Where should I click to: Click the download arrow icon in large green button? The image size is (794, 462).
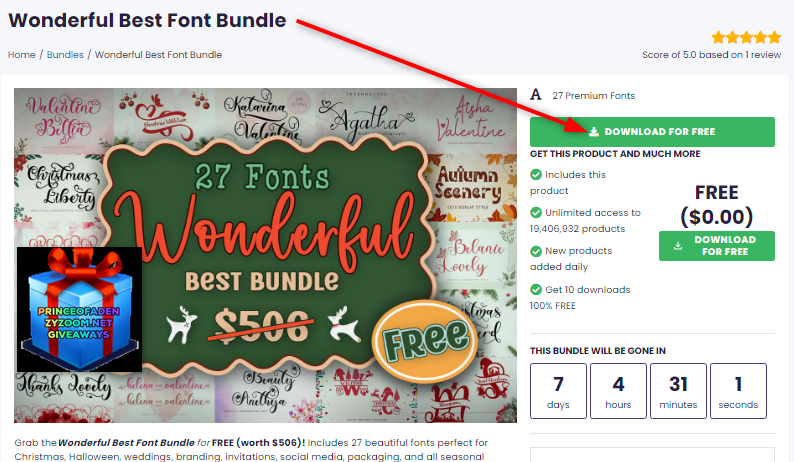[x=594, y=132]
